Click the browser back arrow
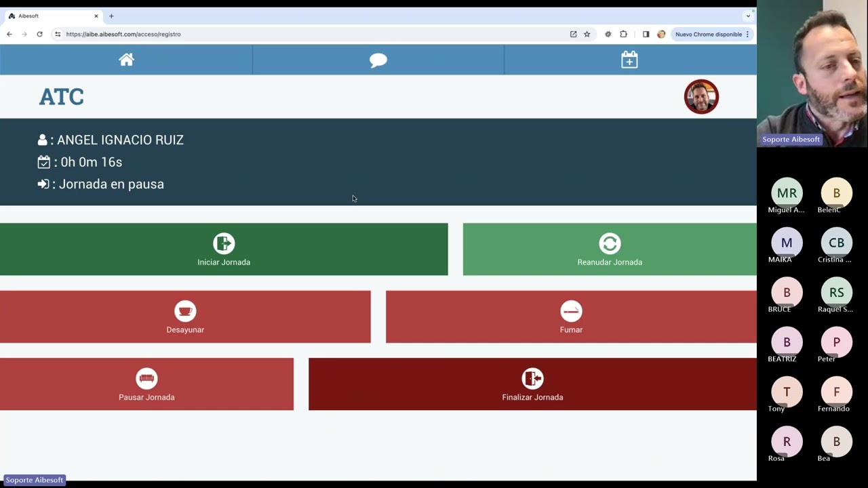 pos(9,34)
